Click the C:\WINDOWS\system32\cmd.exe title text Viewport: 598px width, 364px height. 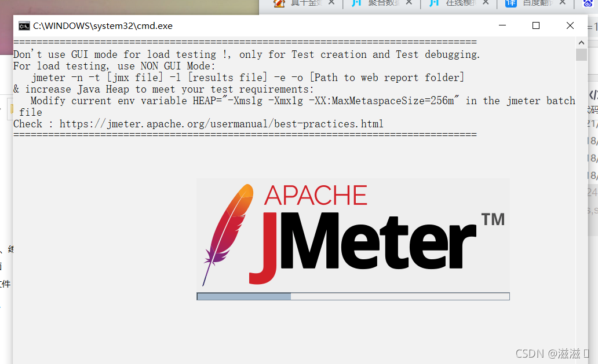click(x=103, y=26)
